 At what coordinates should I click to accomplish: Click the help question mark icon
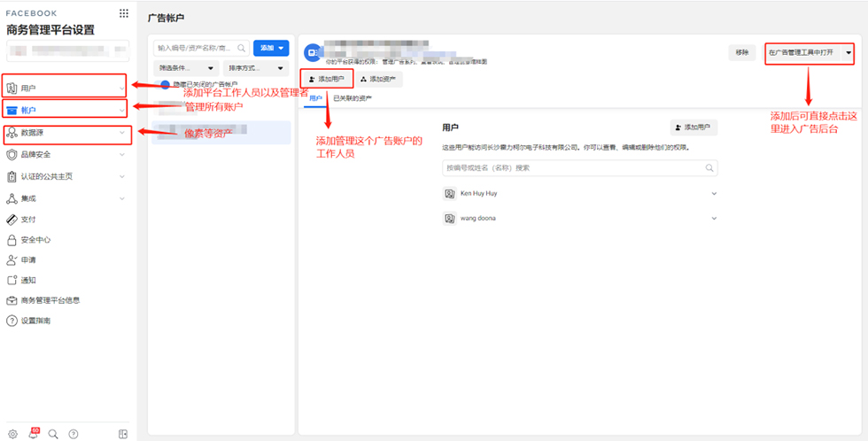(x=74, y=434)
